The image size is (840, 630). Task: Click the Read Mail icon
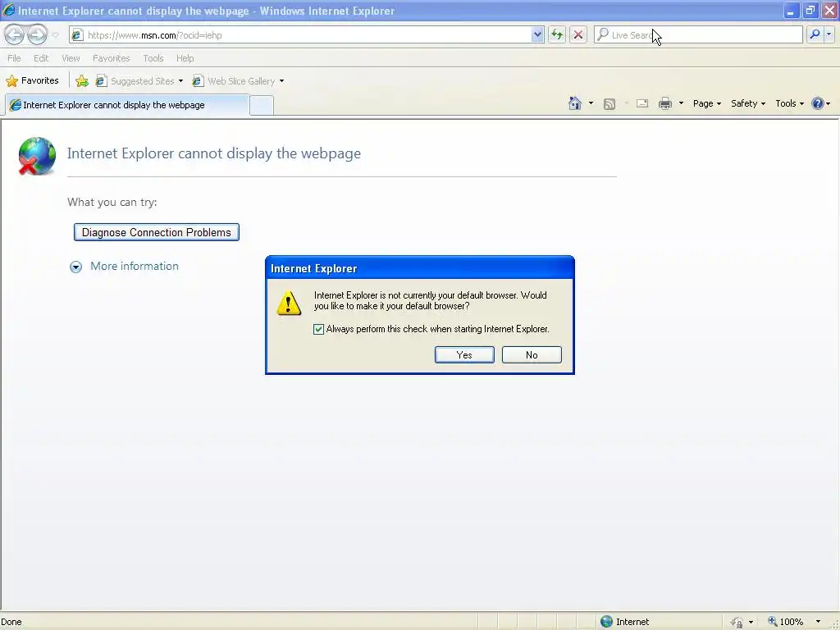pyautogui.click(x=642, y=103)
